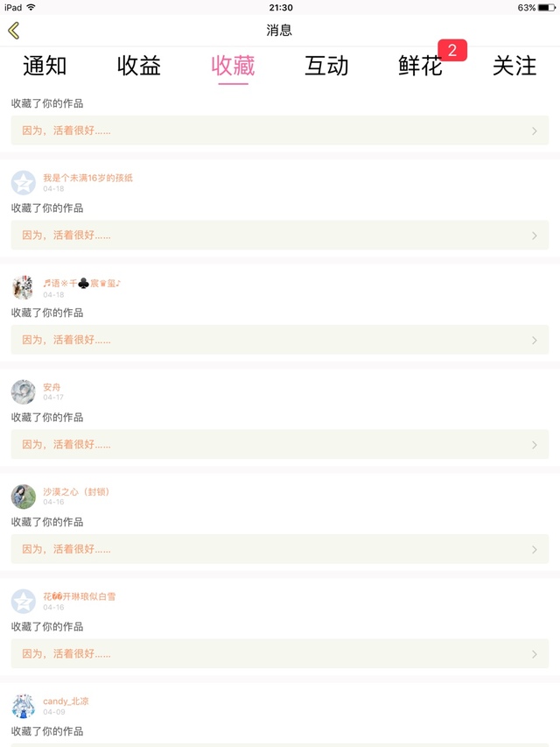Viewport: 560px width, 747px height.
Task: Open avatar of user 安舟
Action: (24, 392)
